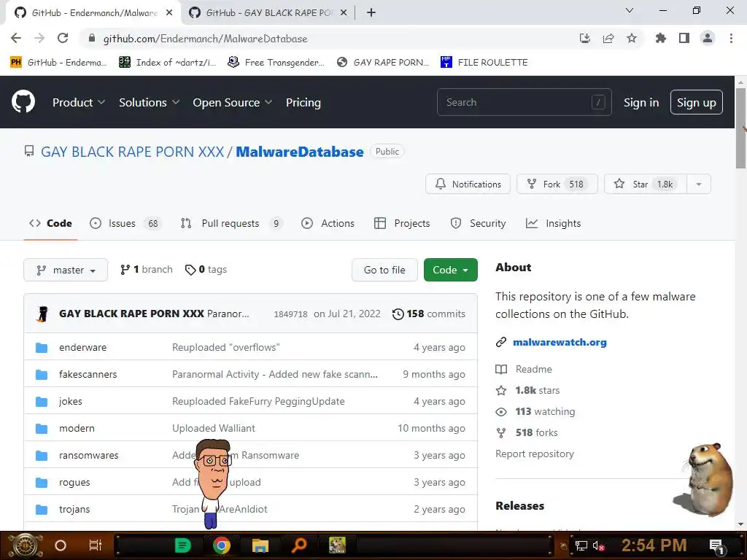The image size is (747, 560).
Task: Click the Sign up button
Action: click(x=697, y=102)
